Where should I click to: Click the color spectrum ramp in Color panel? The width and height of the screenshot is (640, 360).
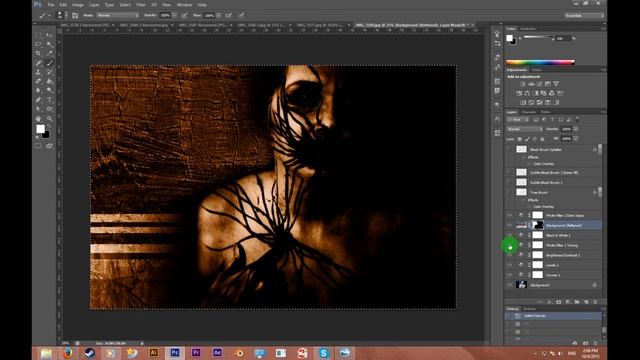tap(540, 62)
